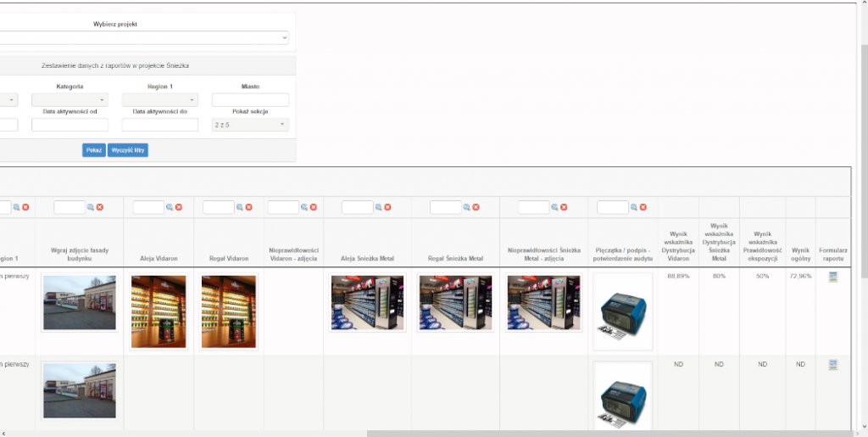Clear the Pieczątka / podpis column filter
Image resolution: width=868 pixels, height=437 pixels.
(643, 207)
